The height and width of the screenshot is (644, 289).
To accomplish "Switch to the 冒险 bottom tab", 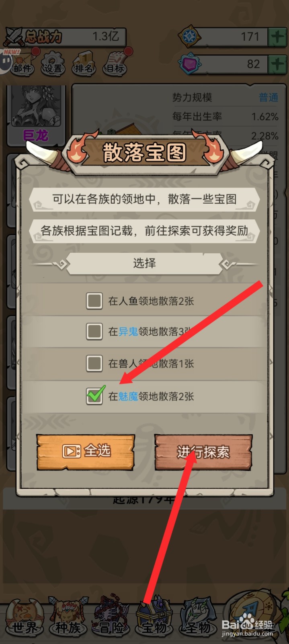I will pos(112,620).
